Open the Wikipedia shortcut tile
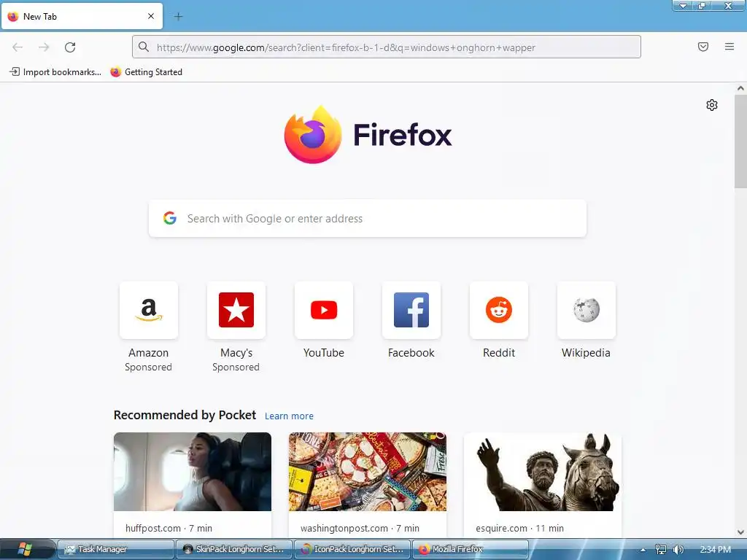This screenshot has width=747, height=560. [587, 310]
